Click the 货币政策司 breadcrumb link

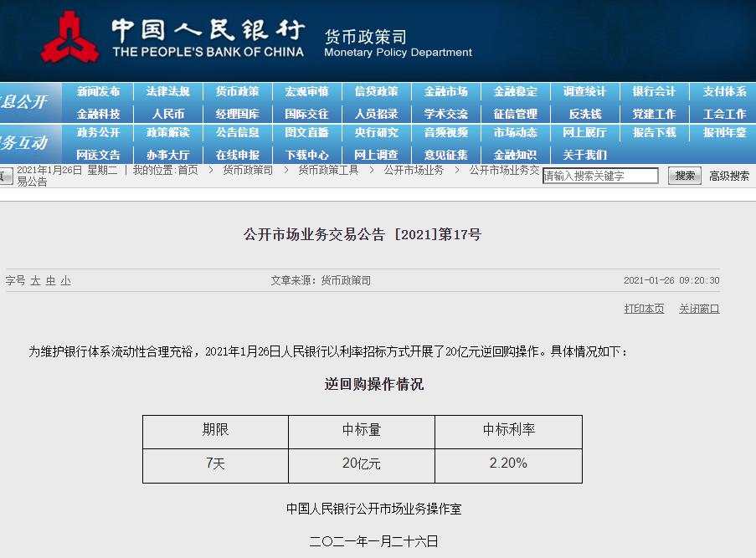coord(248,170)
